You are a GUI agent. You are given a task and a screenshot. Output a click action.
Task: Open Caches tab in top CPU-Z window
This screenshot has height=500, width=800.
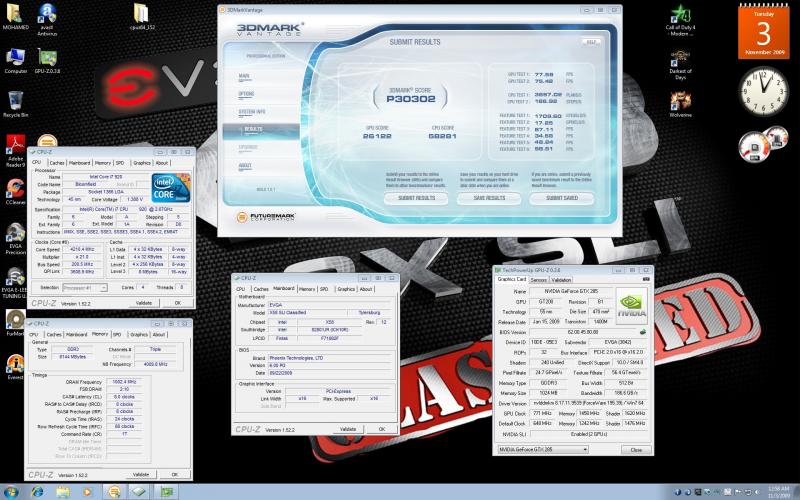[57, 163]
